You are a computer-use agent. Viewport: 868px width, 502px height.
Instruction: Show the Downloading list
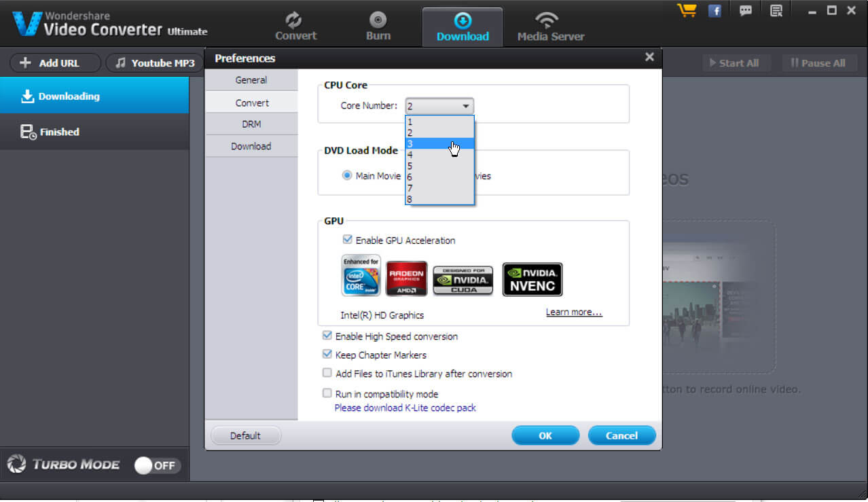click(x=94, y=96)
